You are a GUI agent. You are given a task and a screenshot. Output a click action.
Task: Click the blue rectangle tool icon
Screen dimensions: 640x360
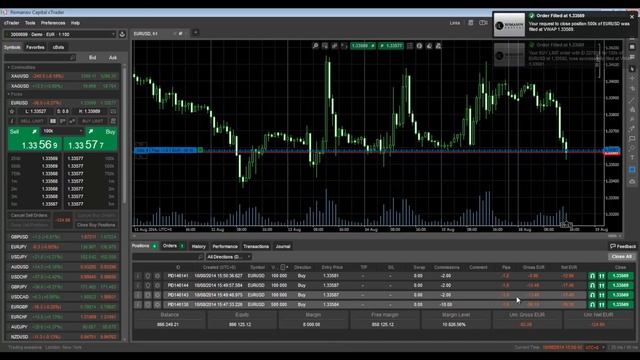[x=632, y=169]
